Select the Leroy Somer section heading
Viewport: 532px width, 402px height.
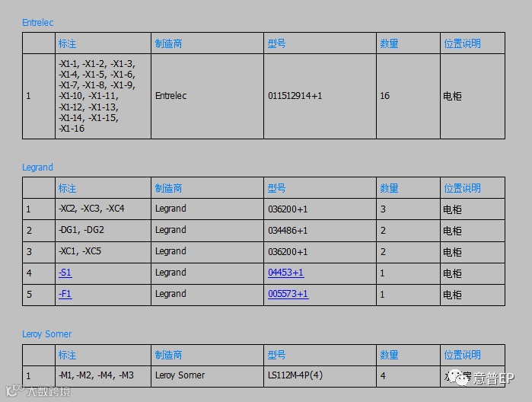(47, 334)
